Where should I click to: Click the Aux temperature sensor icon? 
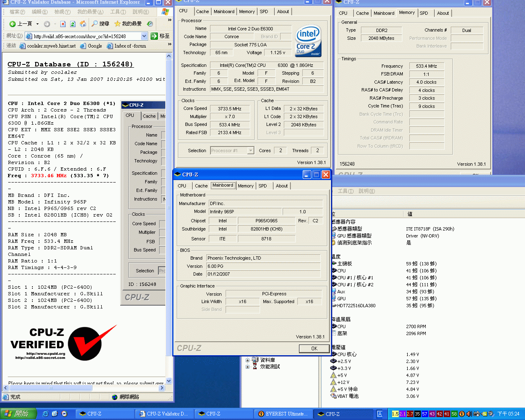[x=333, y=292]
